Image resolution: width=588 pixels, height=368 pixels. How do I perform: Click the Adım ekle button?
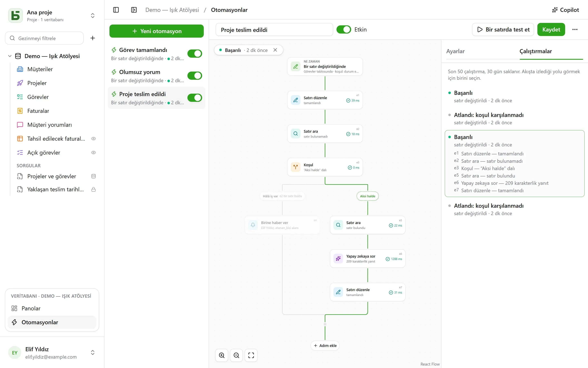click(x=325, y=346)
